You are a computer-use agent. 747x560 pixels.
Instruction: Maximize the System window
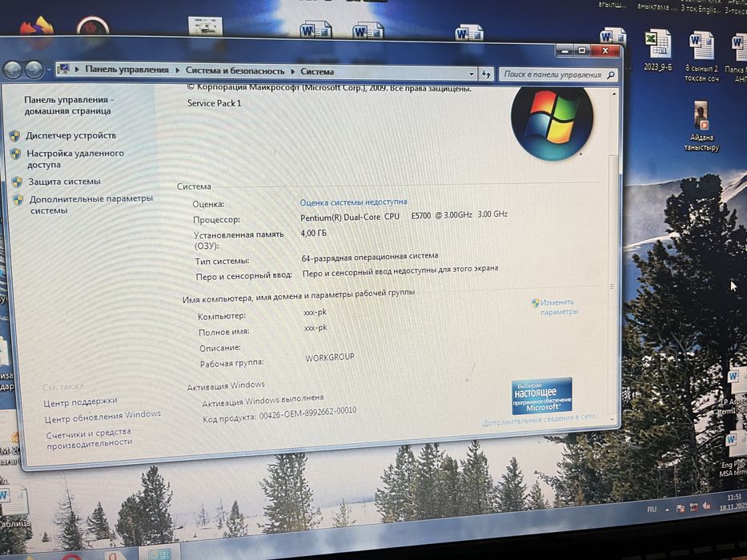(x=582, y=50)
